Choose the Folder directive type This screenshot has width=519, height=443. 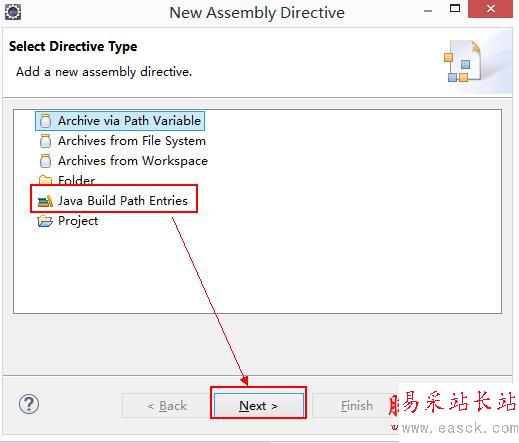coord(67,180)
